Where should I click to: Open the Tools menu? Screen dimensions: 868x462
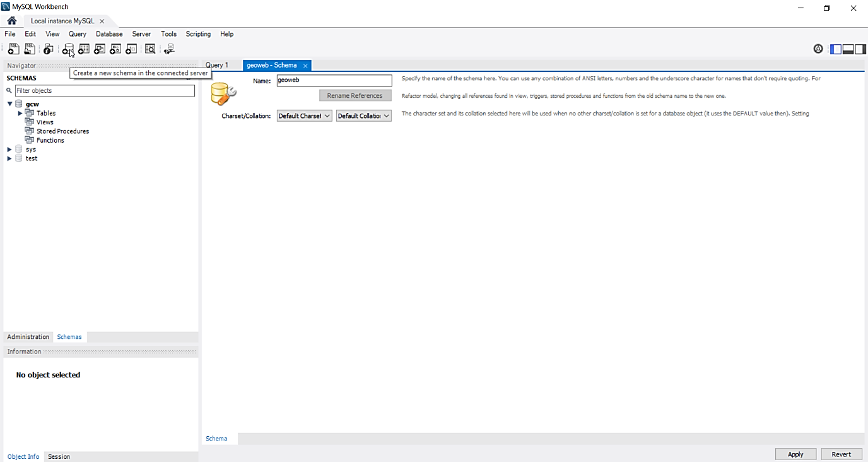tap(168, 34)
